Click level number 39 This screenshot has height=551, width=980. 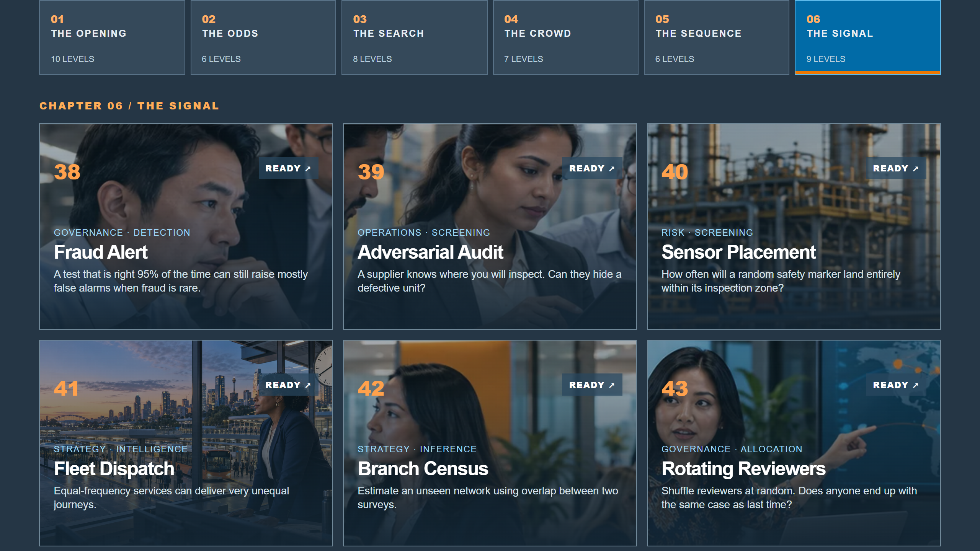[x=371, y=172]
